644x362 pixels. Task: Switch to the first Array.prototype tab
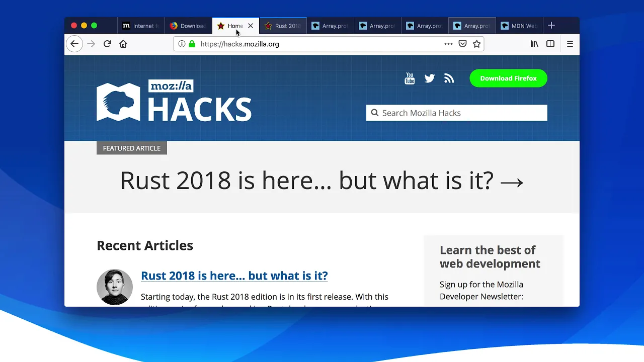331,26
